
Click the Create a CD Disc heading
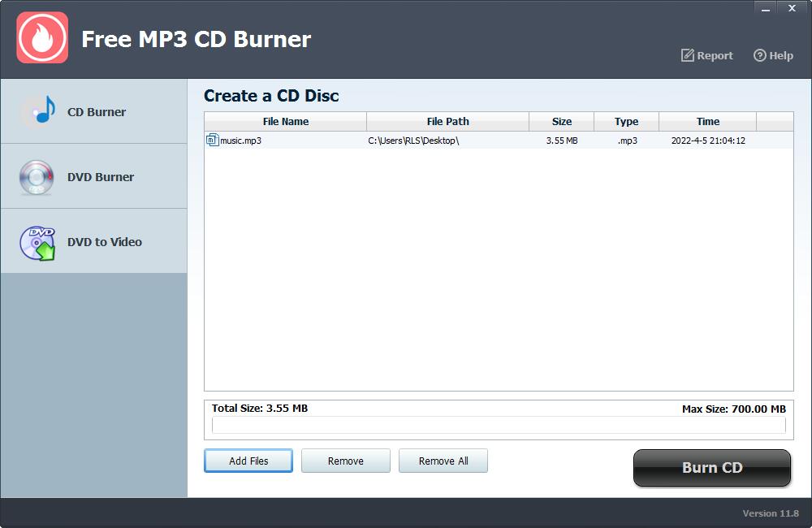[271, 95]
